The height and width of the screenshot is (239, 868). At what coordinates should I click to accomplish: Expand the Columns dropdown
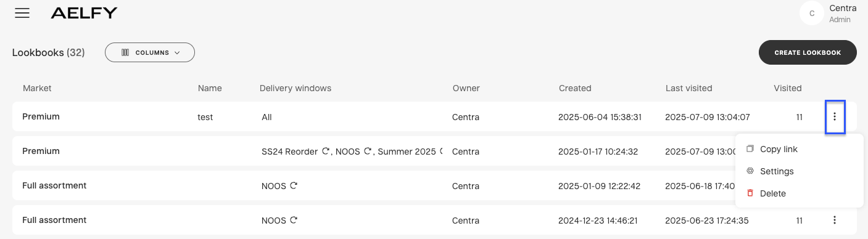pyautogui.click(x=150, y=52)
